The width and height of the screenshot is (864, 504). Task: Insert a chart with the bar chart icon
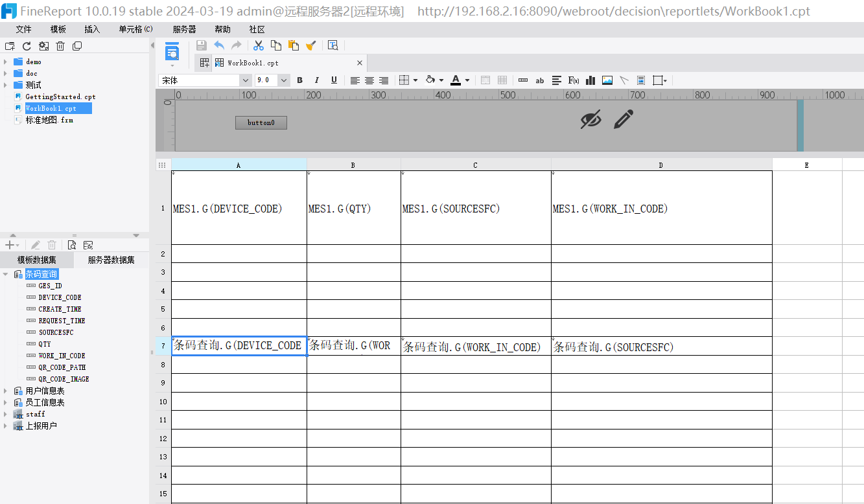click(590, 80)
